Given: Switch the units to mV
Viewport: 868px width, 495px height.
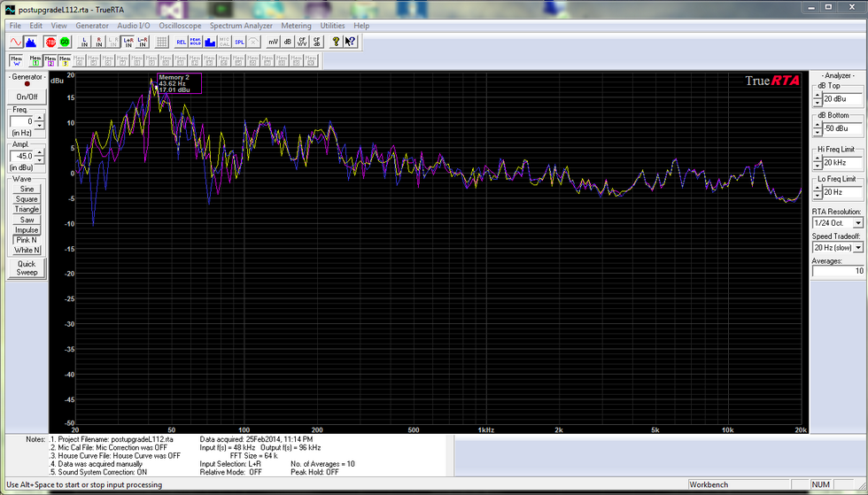Looking at the screenshot, I should (273, 42).
